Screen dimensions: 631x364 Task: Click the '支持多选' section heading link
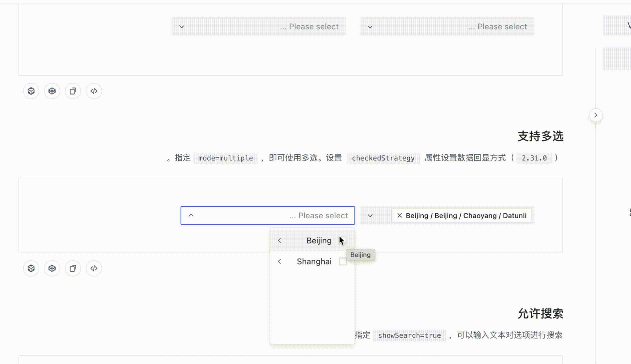[540, 136]
